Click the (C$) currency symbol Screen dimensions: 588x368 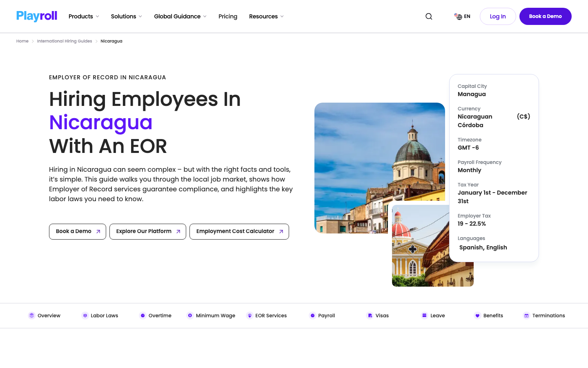523,117
